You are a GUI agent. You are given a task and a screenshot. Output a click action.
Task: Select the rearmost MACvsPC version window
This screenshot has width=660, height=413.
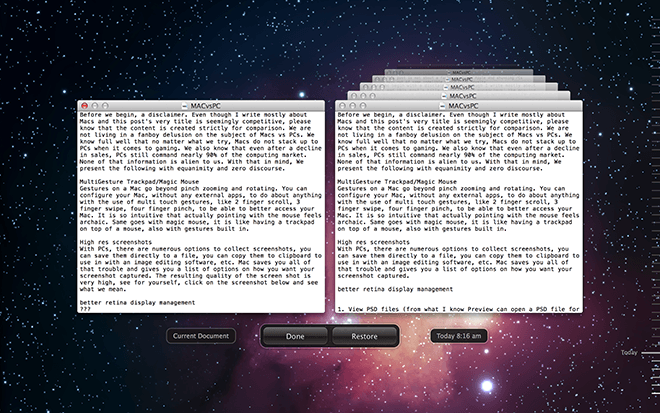click(x=459, y=72)
